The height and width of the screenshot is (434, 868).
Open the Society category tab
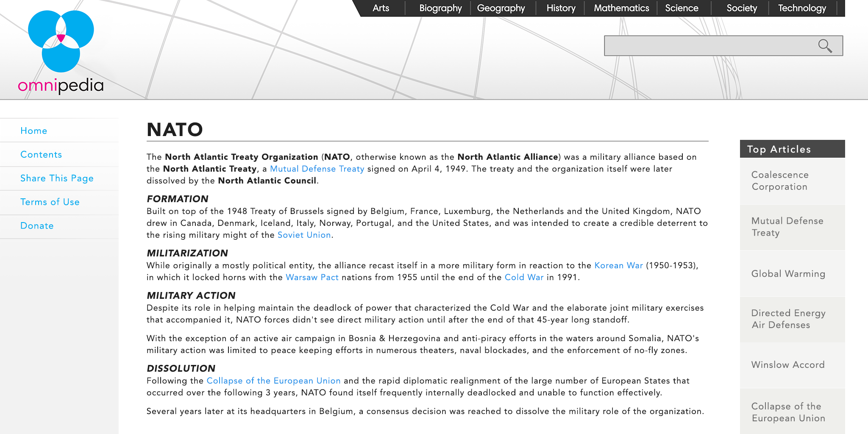pos(742,8)
